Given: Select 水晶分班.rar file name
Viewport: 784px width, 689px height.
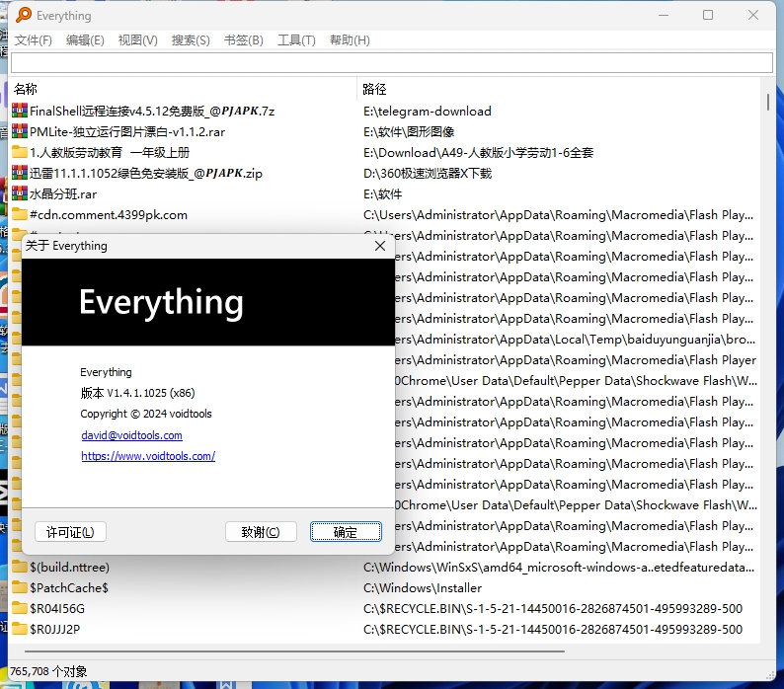Looking at the screenshot, I should (63, 194).
